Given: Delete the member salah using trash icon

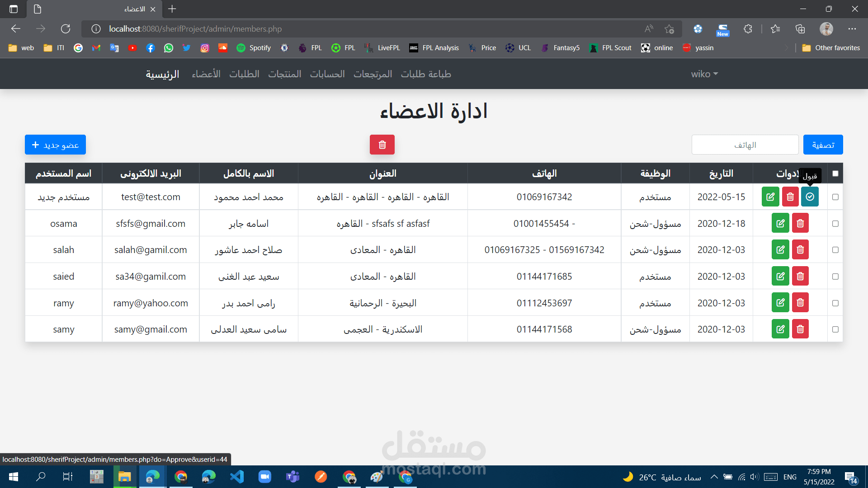Looking at the screenshot, I should 800,249.
